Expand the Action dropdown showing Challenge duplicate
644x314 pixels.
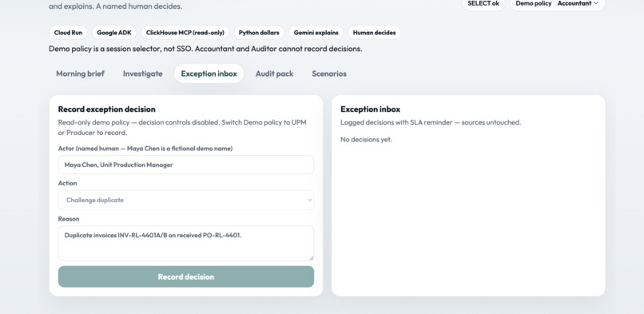186,200
